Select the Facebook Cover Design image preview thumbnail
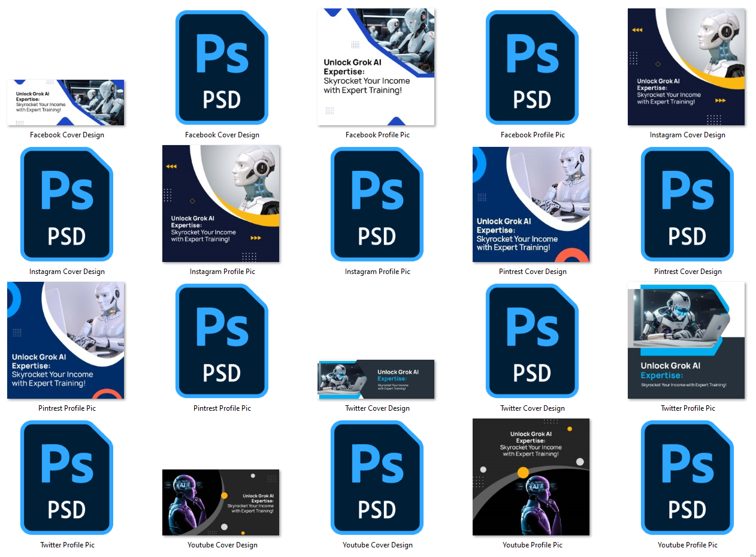This screenshot has height=557, width=756. point(66,103)
